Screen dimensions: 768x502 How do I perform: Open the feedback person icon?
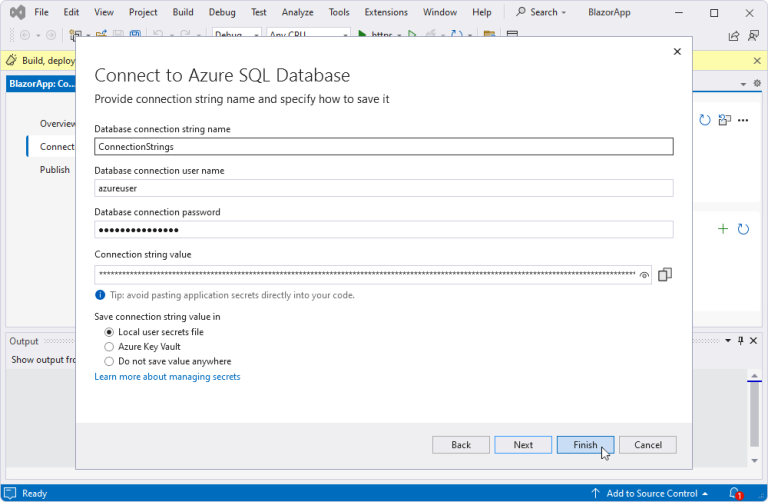pos(753,36)
